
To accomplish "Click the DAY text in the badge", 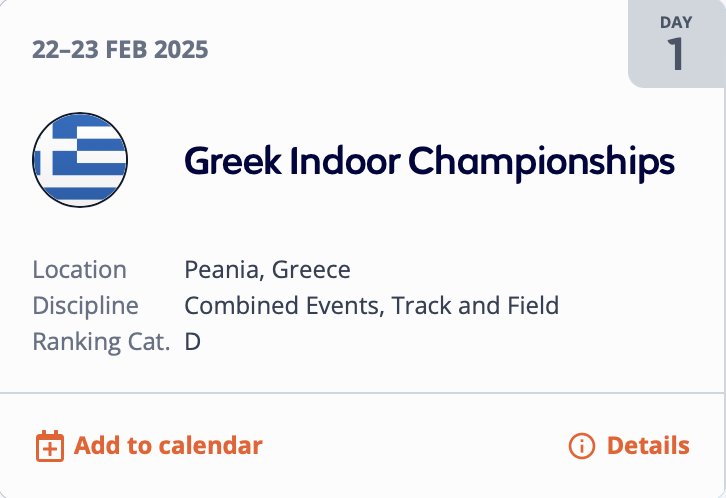I will (676, 22).
